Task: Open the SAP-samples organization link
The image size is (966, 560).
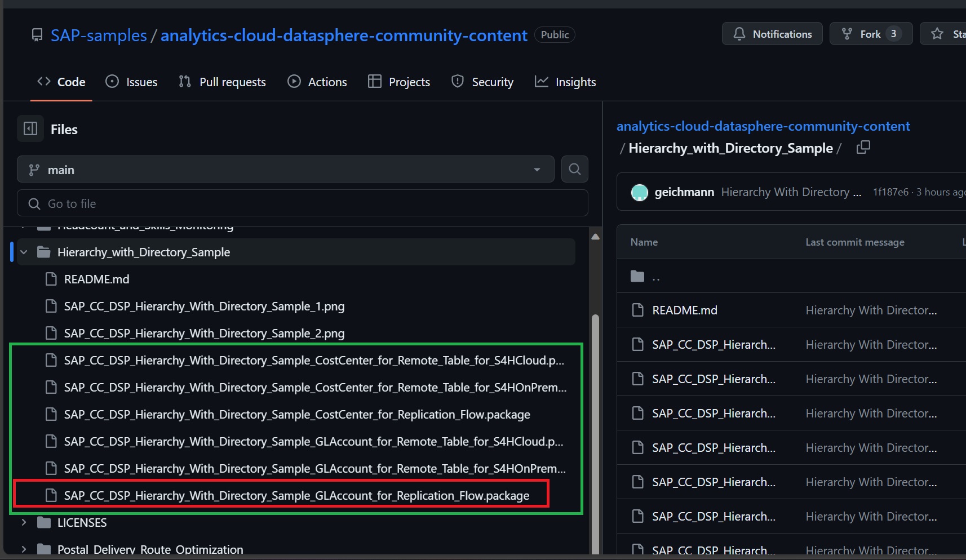Action: pos(99,35)
